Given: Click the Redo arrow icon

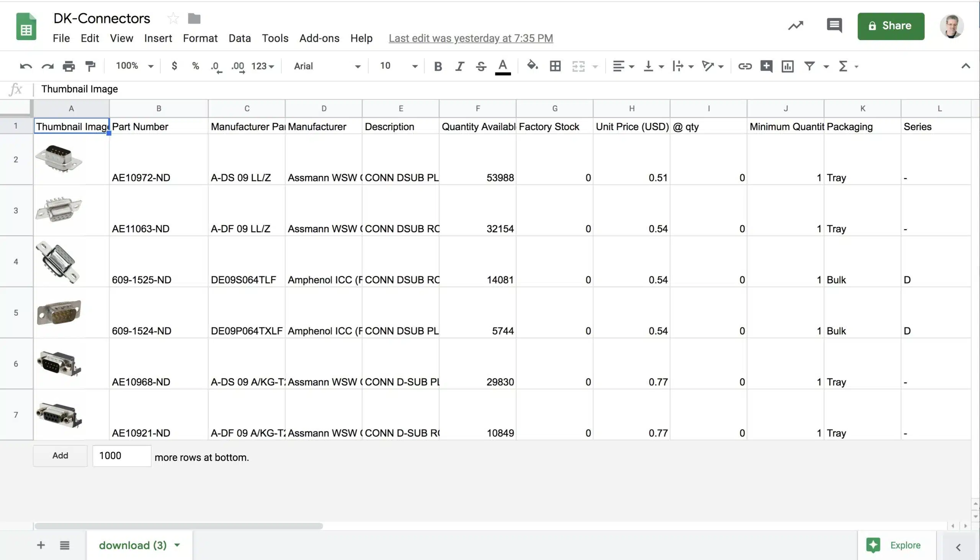Looking at the screenshot, I should click(x=47, y=67).
